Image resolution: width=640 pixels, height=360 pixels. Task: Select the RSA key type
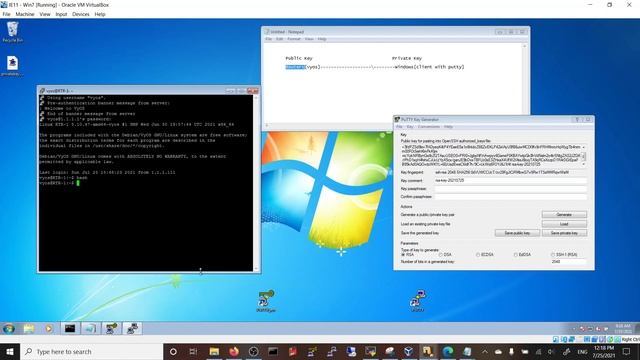(x=403, y=255)
